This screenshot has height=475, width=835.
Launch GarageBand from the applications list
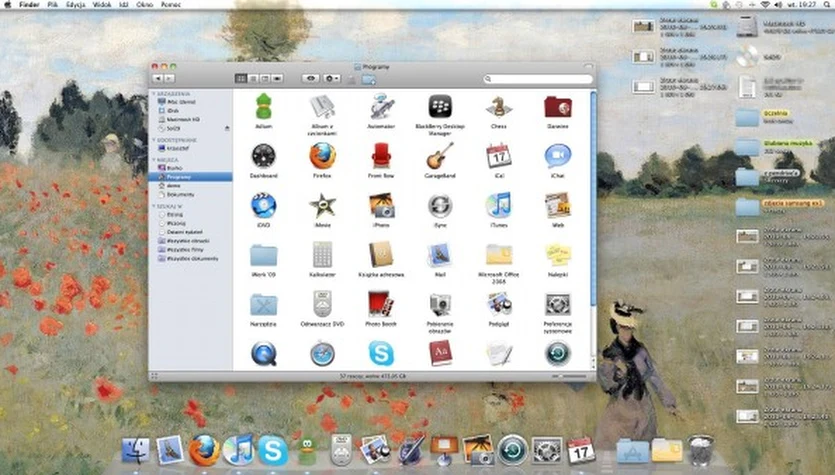pos(439,156)
